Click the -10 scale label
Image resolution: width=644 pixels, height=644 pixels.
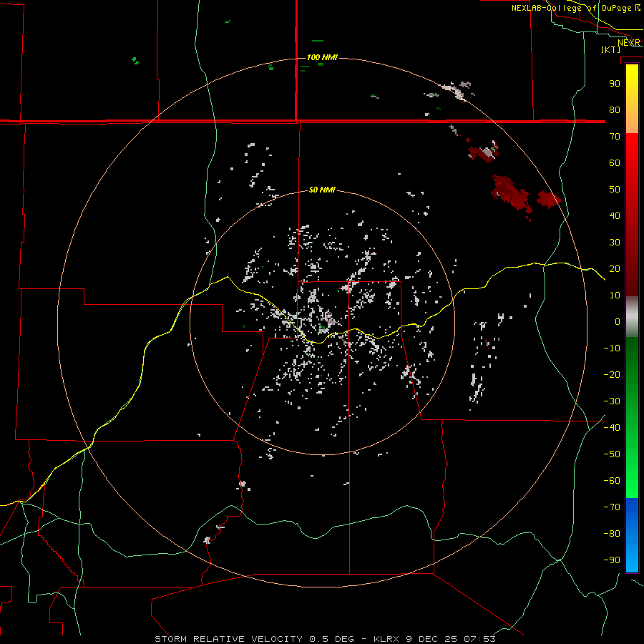point(612,348)
